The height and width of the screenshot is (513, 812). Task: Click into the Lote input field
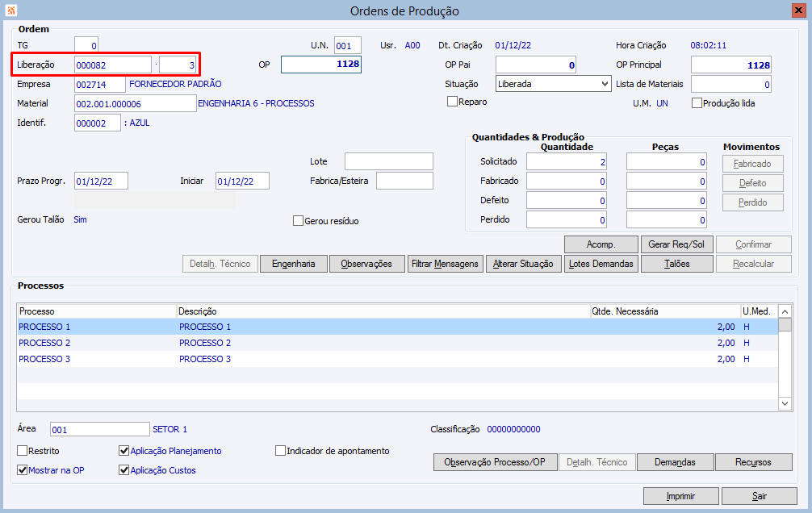pyautogui.click(x=389, y=161)
